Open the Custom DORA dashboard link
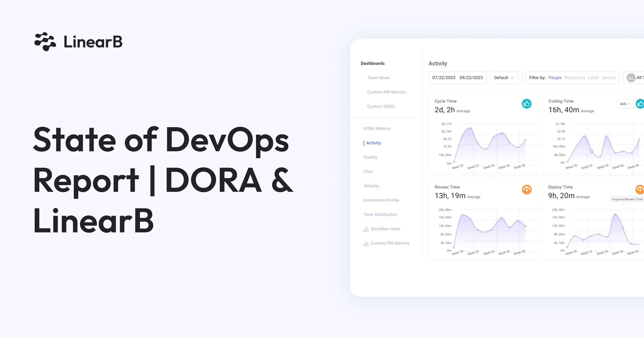The image size is (644, 338). [380, 106]
